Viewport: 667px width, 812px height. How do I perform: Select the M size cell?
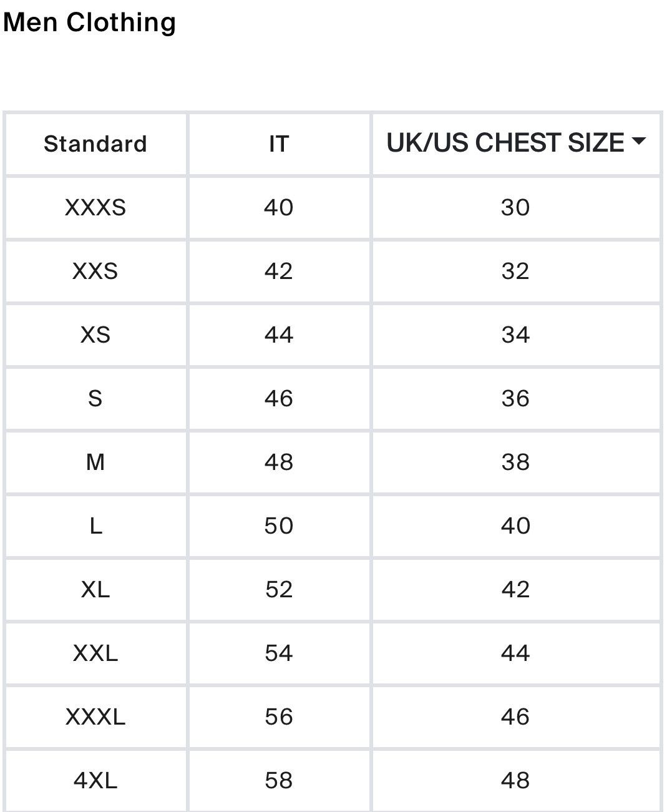point(95,462)
